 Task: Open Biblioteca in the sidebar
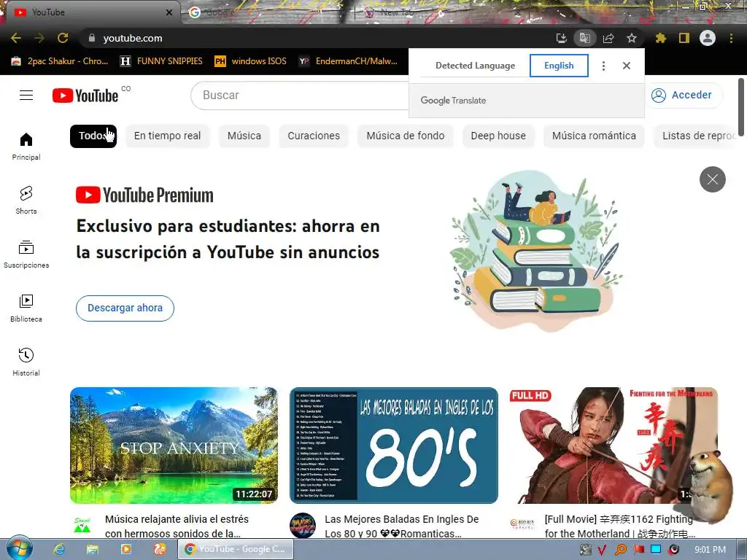click(26, 308)
